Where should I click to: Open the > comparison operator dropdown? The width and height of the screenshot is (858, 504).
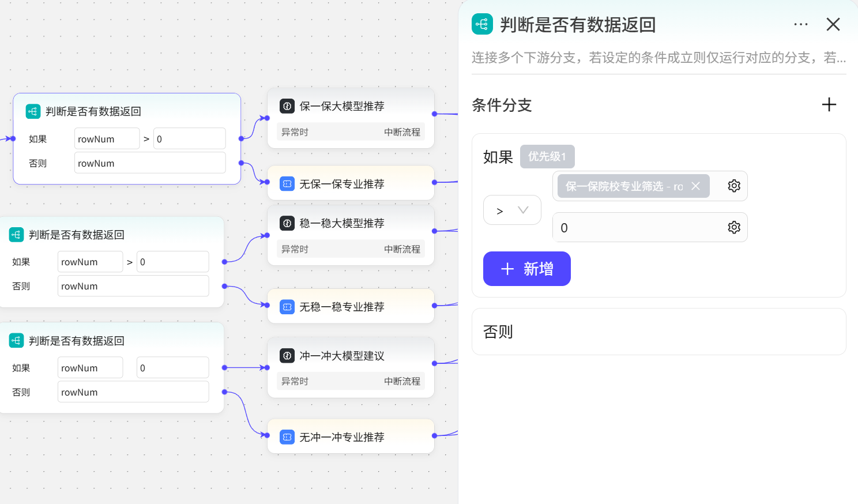[511, 210]
